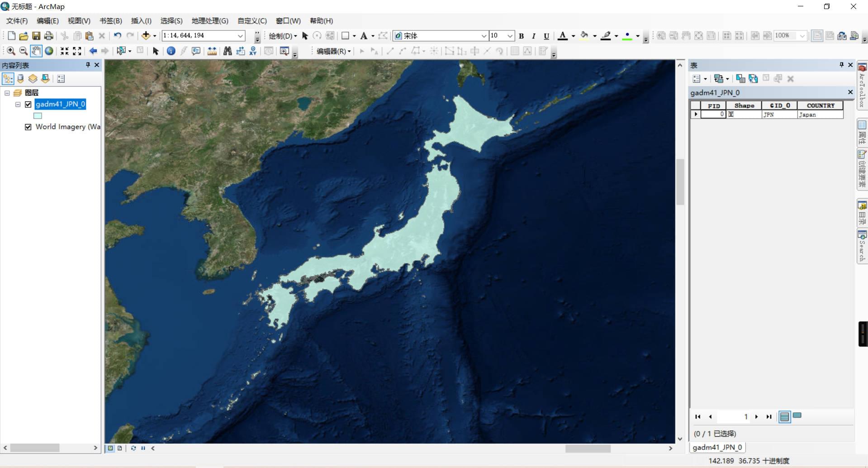Viewport: 868px width, 468px height.
Task: Switch to Layout View at map bottom
Action: [120, 448]
